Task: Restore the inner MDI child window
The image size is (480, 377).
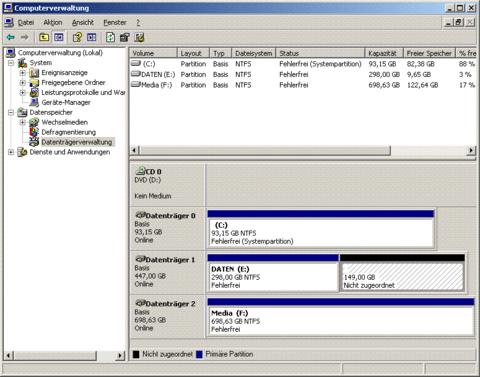Action: 459,22
